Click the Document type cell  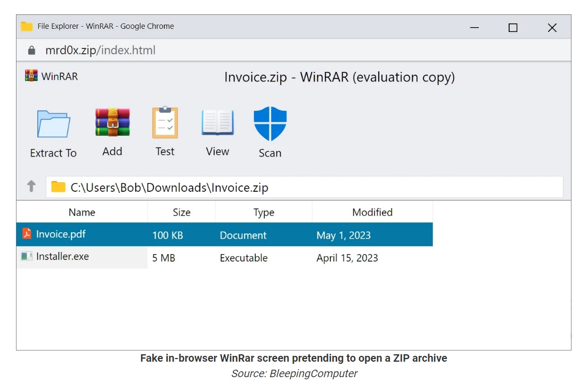[243, 235]
